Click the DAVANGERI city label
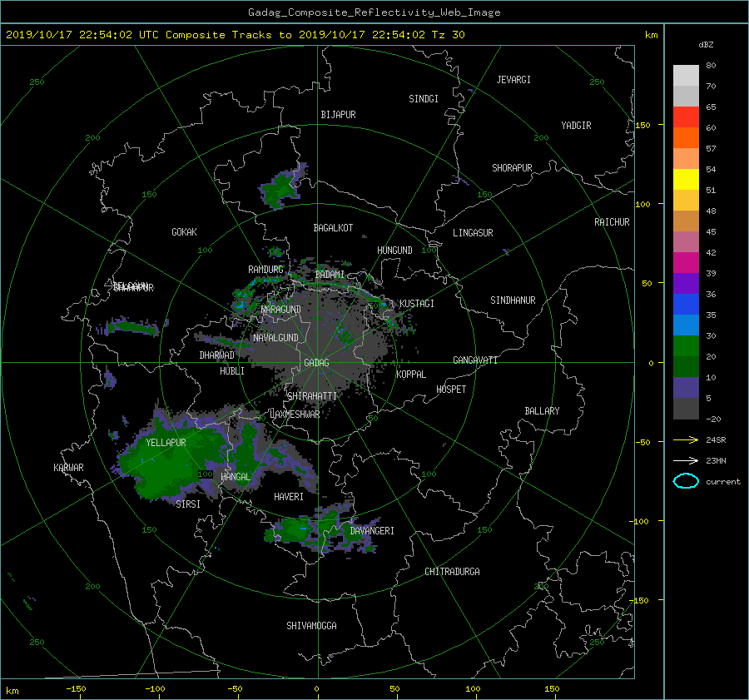The height and width of the screenshot is (700, 749). pyautogui.click(x=372, y=531)
